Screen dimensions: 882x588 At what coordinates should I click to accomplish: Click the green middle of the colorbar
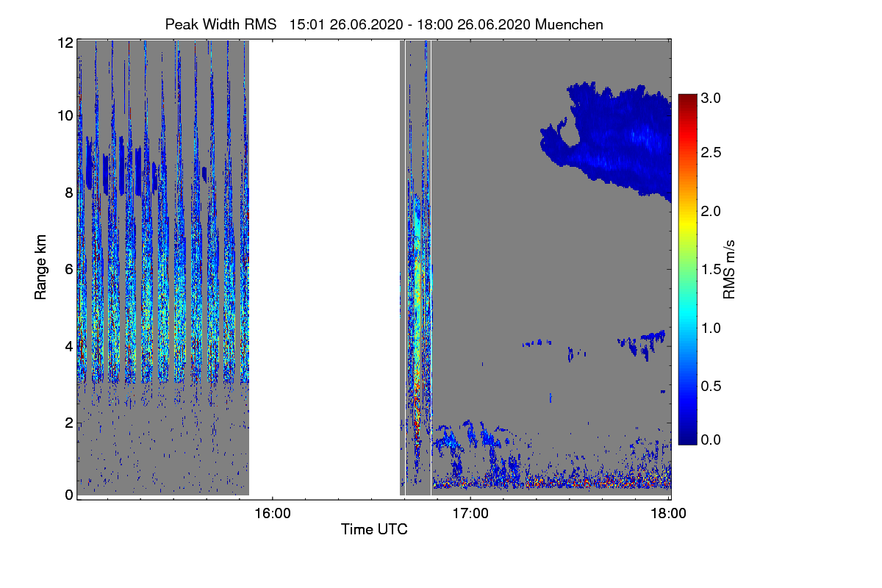point(687,270)
